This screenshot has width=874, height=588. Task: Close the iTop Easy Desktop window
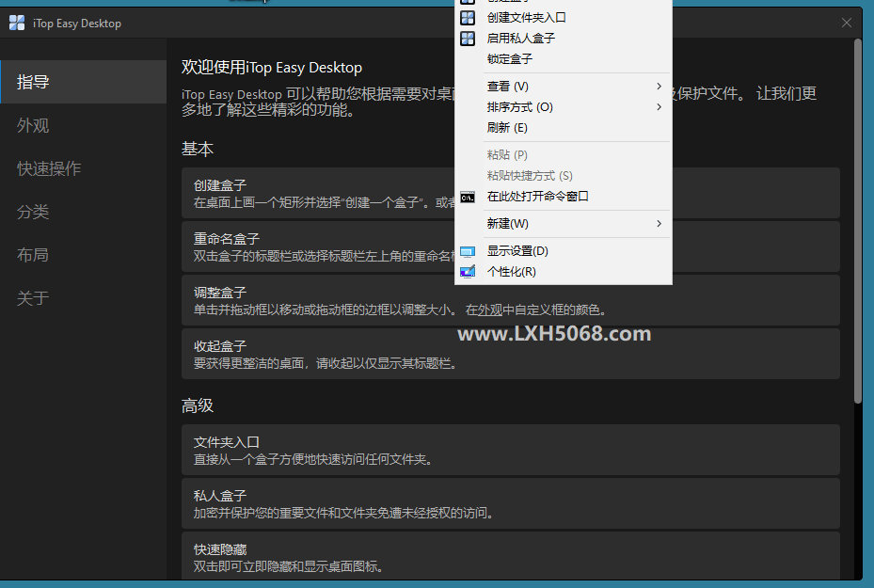(847, 23)
